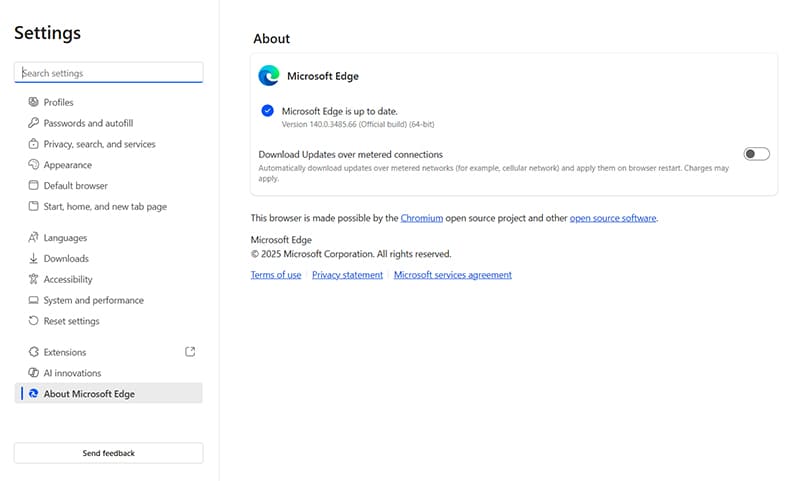Open Passwords and autofill settings
800x481 pixels.
109,123
